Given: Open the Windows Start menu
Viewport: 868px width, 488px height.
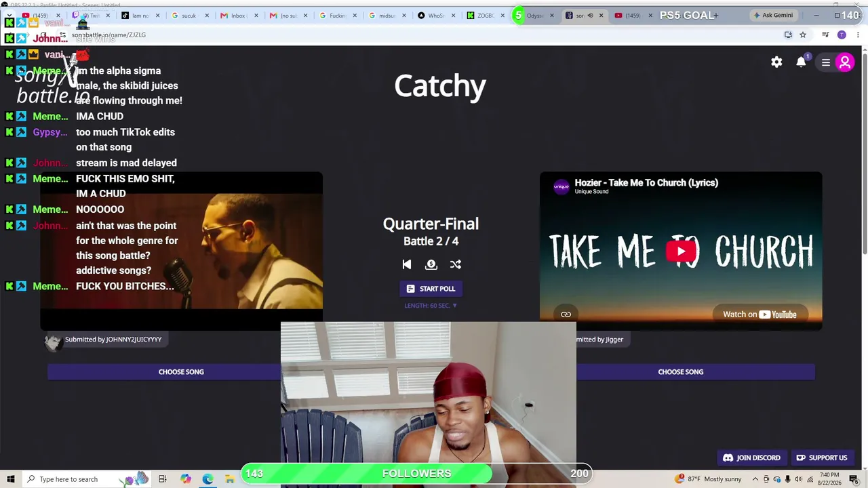Looking at the screenshot, I should [x=11, y=479].
